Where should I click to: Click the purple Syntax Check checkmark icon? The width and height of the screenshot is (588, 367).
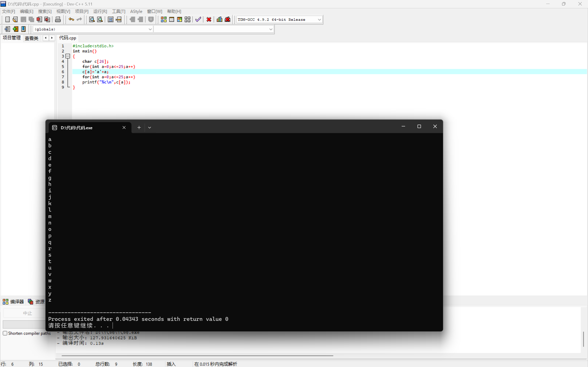point(198,20)
